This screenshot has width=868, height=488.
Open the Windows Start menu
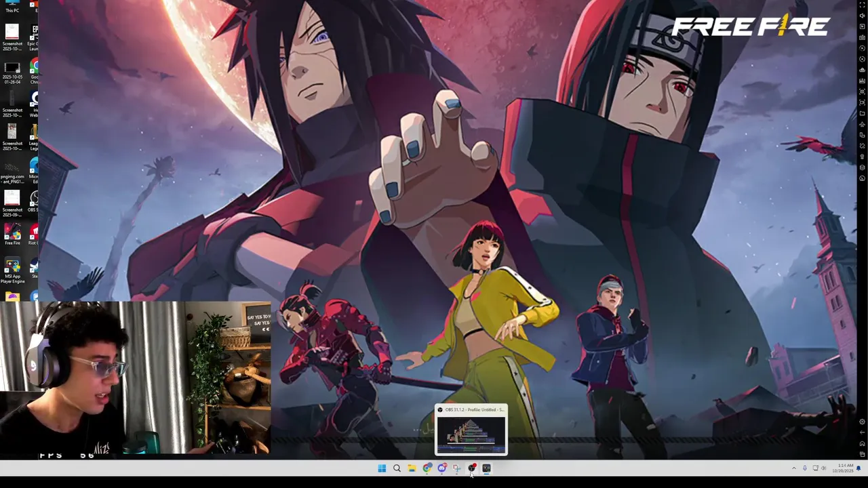382,468
